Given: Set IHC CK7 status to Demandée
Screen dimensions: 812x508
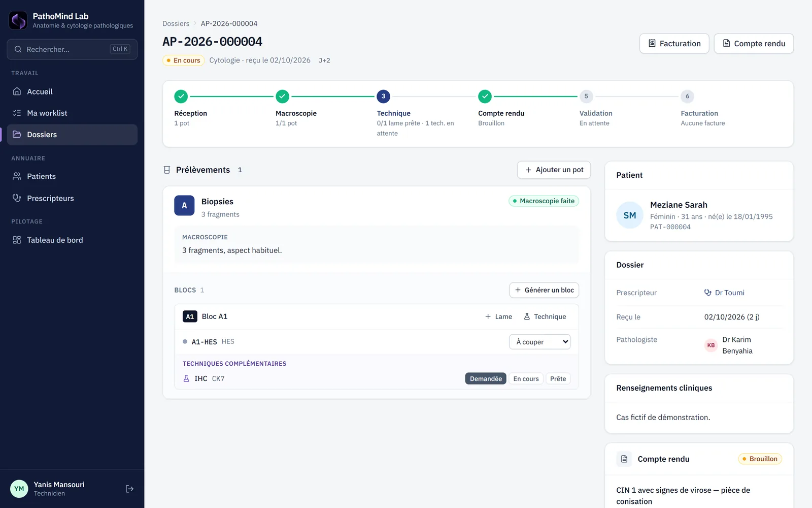Looking at the screenshot, I should pos(486,378).
